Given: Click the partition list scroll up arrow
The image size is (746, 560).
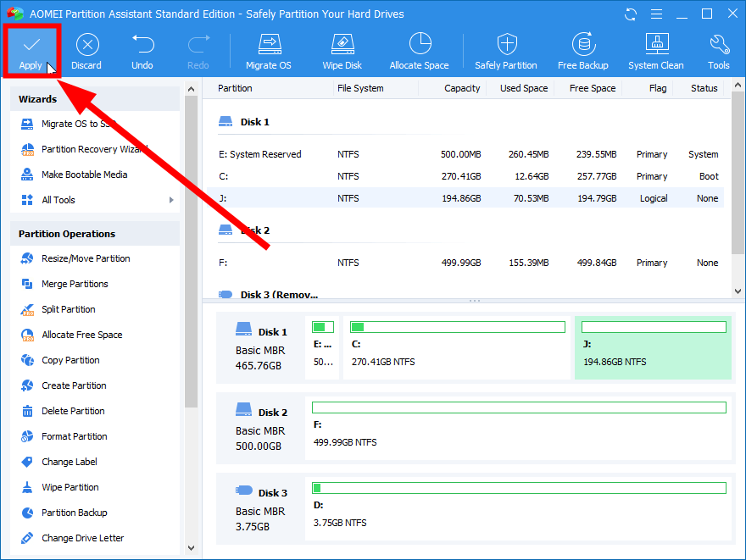Looking at the screenshot, I should pos(738,86).
